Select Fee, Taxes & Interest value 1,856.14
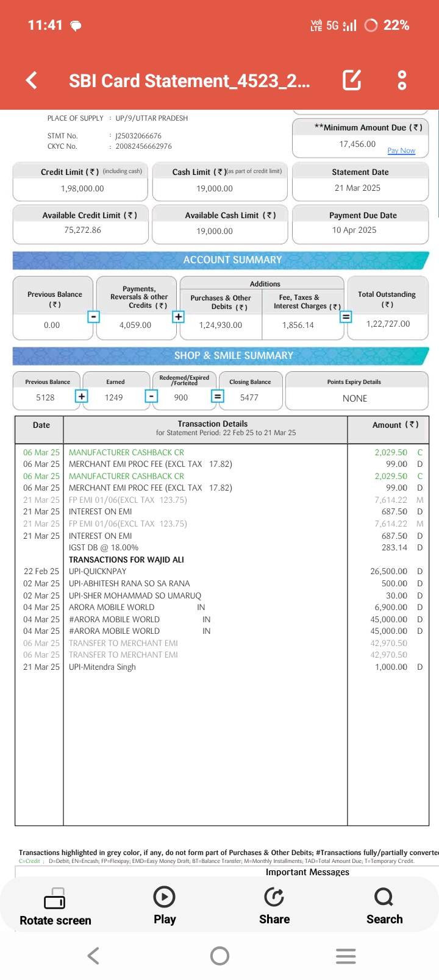The width and height of the screenshot is (439, 980). (x=298, y=325)
